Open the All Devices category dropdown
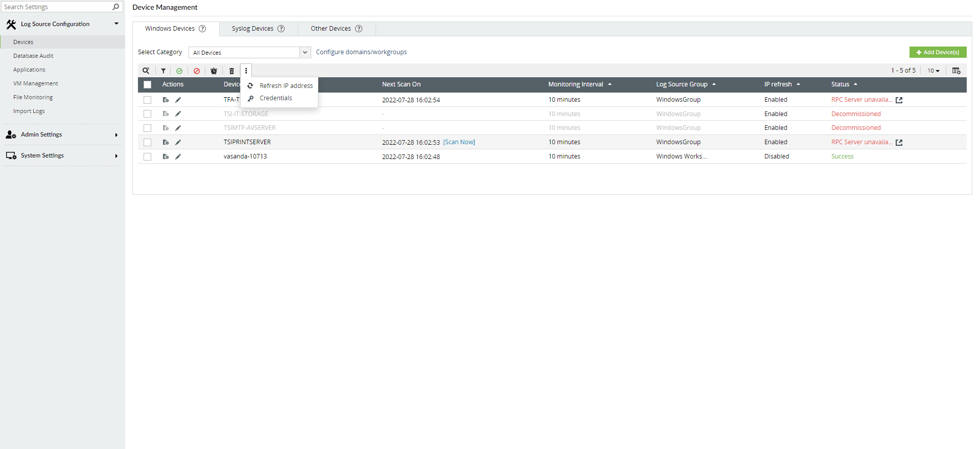The height and width of the screenshot is (449, 980). pyautogui.click(x=249, y=52)
